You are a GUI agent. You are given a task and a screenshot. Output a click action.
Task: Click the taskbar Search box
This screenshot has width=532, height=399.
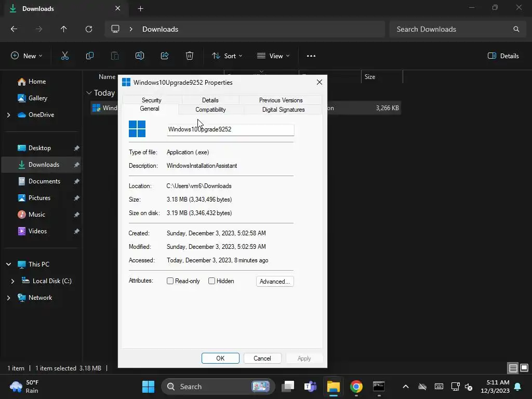point(217,387)
